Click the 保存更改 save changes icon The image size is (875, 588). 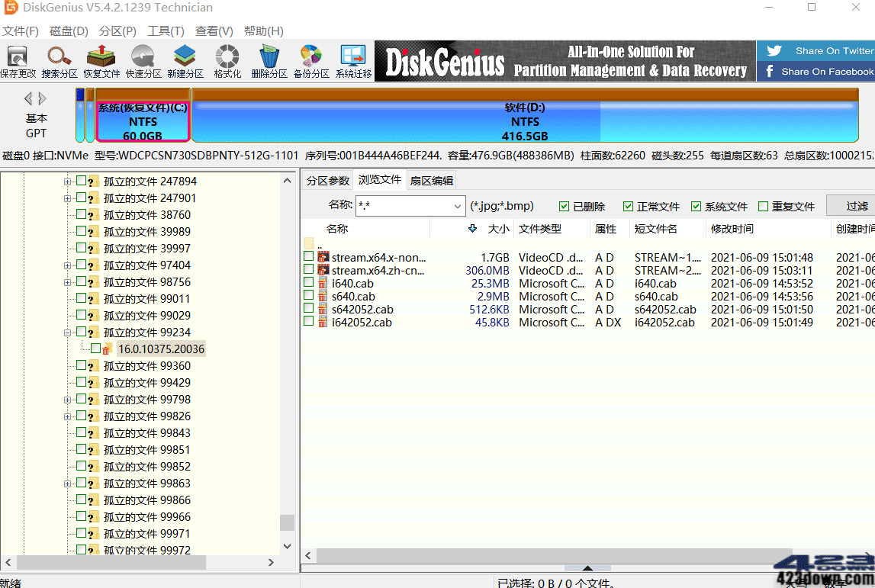coord(18,61)
